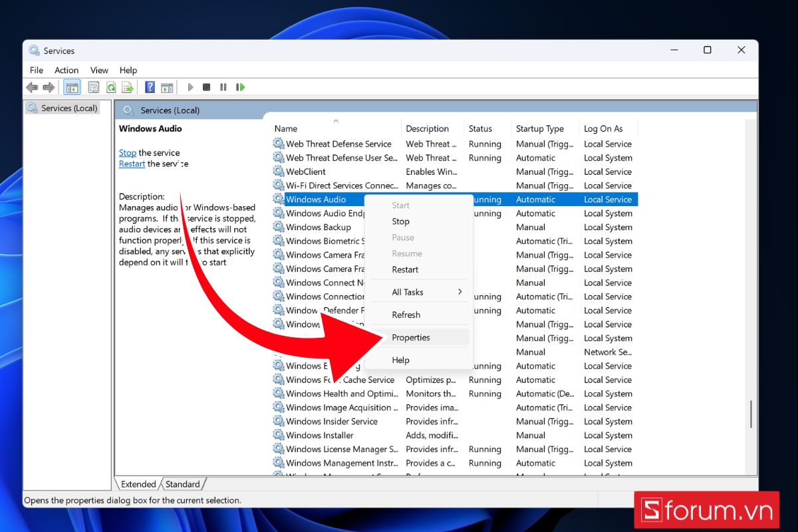Click 'Network Se…' in Log On As column
798x532 pixels.
click(x=608, y=352)
